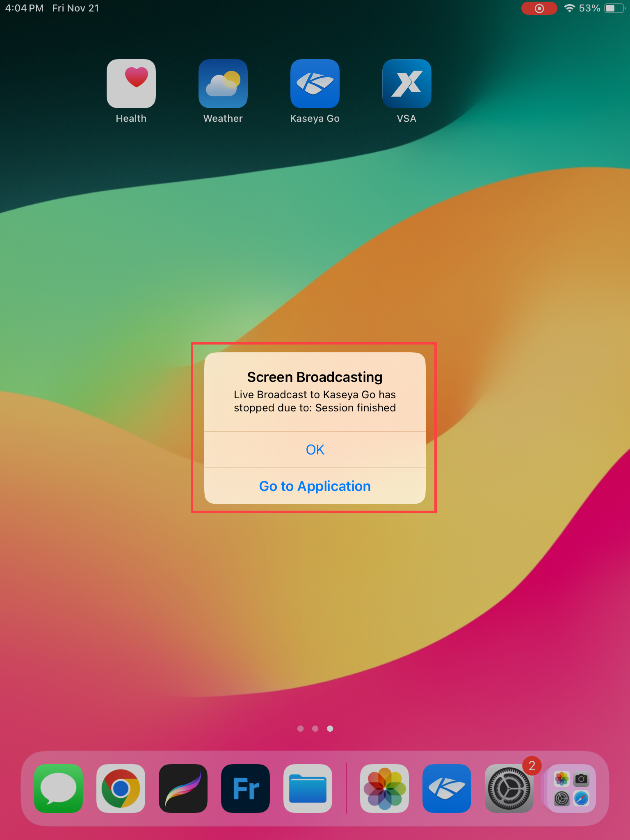Open Procreate from the dock
The width and height of the screenshot is (630, 840).
click(x=183, y=788)
